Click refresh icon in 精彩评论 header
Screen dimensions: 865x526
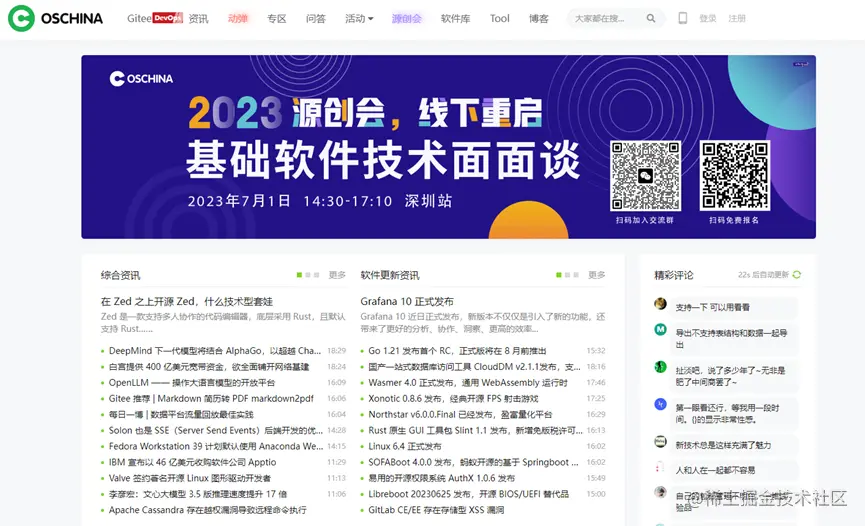coord(797,275)
